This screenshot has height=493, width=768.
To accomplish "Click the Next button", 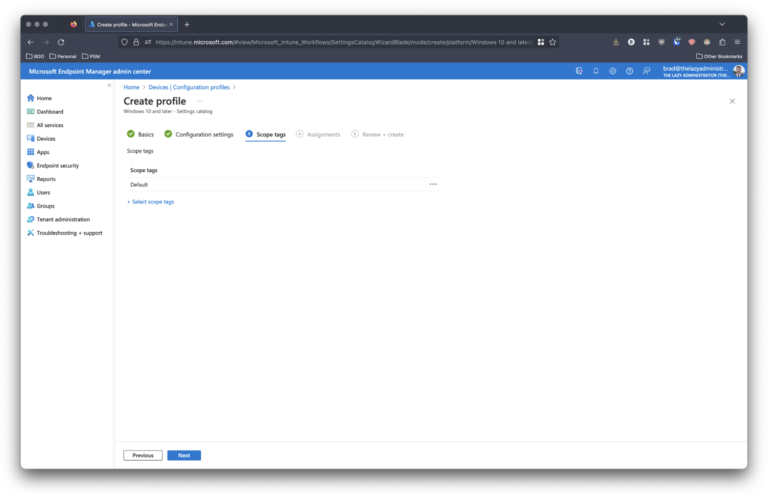I will coord(184,455).
